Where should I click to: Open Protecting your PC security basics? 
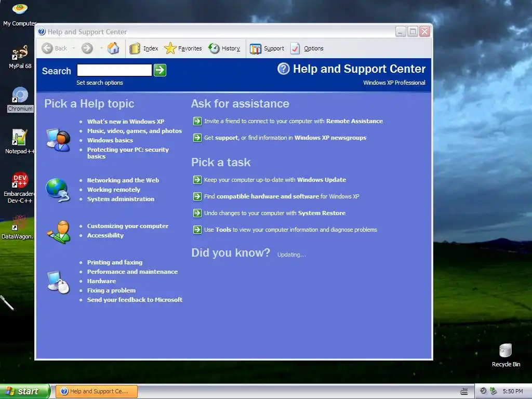click(128, 153)
